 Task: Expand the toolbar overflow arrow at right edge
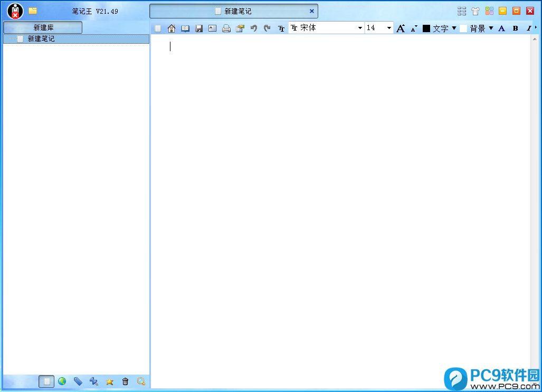pos(536,27)
